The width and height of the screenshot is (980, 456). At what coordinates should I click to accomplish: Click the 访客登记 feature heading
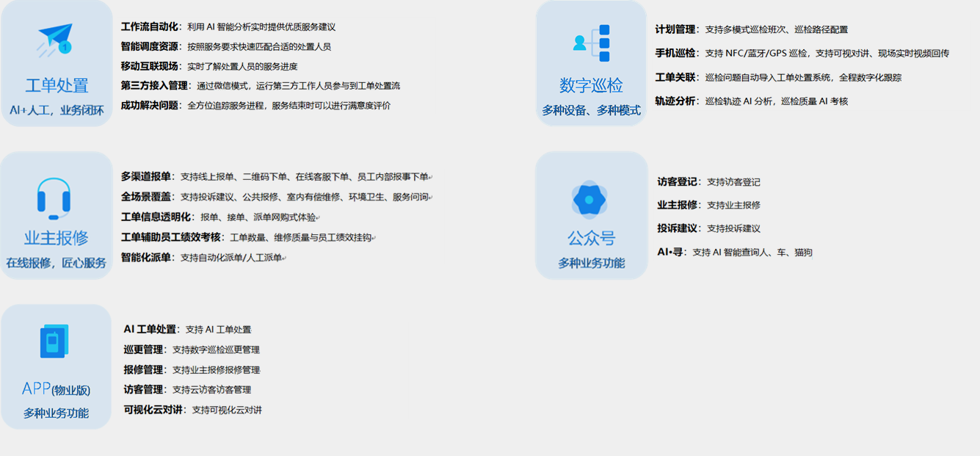click(678, 182)
